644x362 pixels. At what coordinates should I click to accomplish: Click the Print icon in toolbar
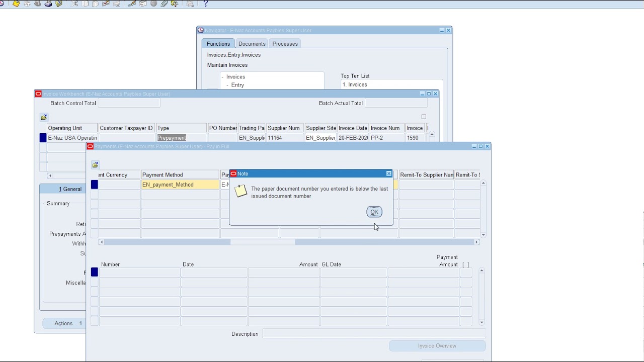coord(49,4)
